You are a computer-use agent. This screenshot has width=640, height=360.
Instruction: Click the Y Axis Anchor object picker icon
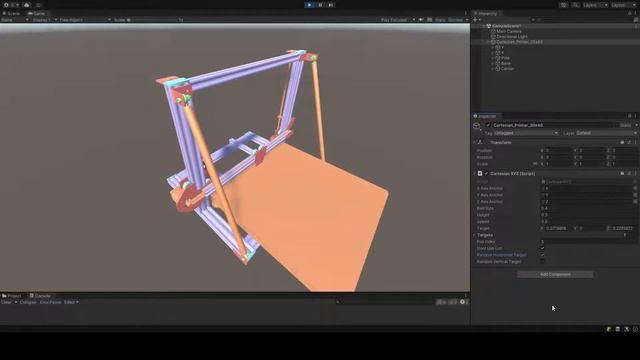635,195
